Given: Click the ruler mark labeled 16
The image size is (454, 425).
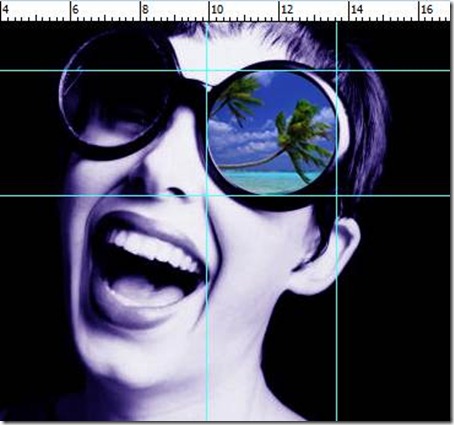Looking at the screenshot, I should coord(427,9).
